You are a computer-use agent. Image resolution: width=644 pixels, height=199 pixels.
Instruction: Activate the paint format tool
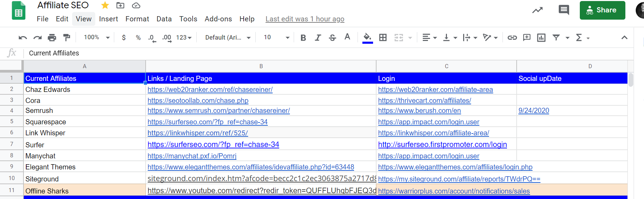click(x=67, y=38)
